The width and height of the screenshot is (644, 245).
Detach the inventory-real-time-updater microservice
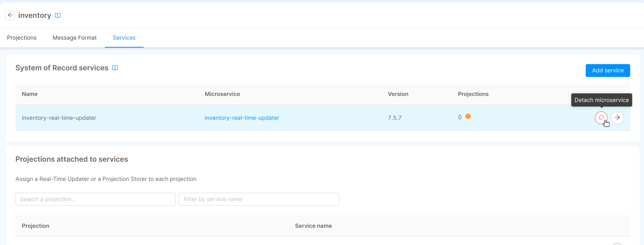601,118
